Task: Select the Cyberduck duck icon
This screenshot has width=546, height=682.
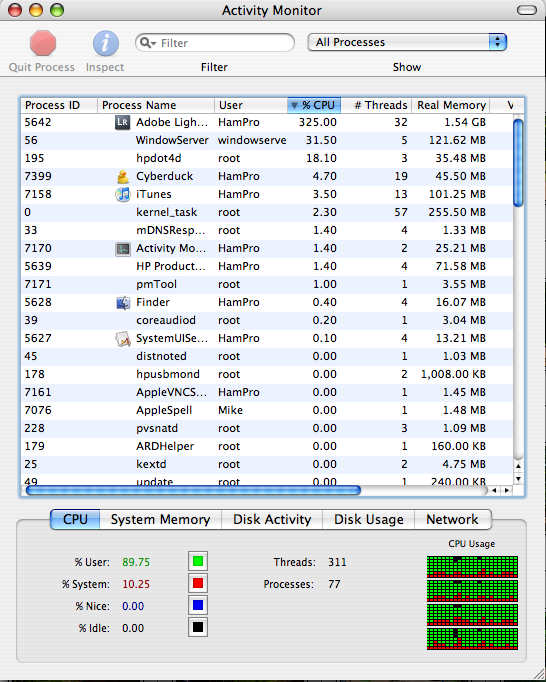Action: (x=123, y=176)
